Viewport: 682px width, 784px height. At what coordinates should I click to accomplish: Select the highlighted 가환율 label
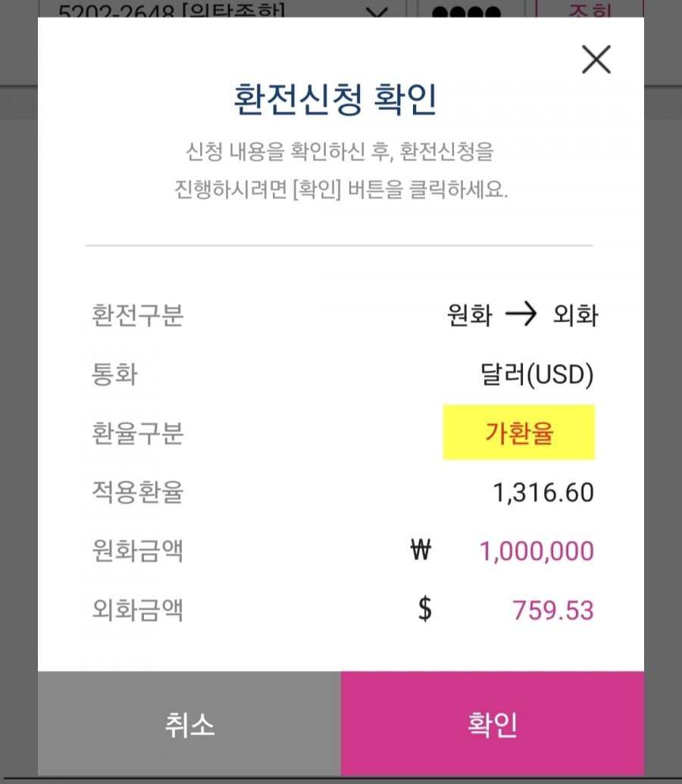click(x=519, y=433)
